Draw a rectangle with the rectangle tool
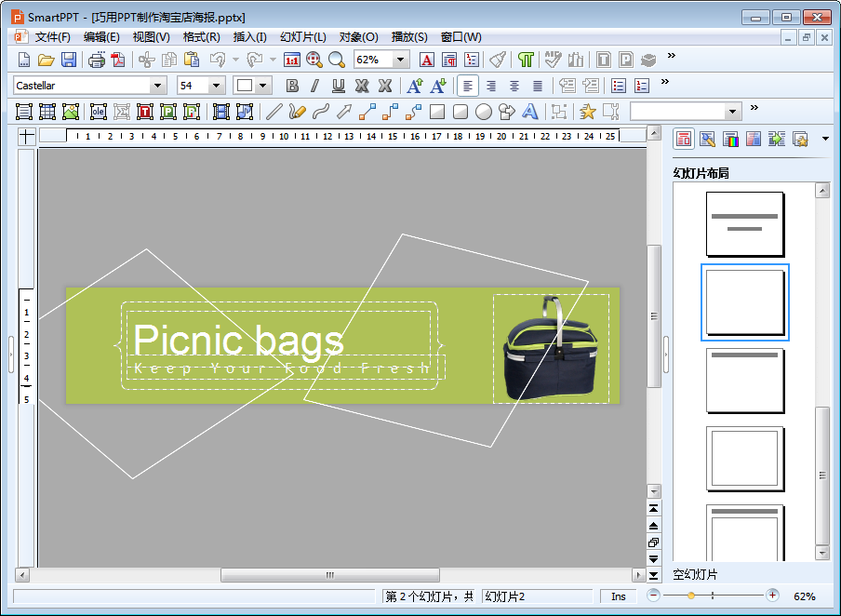This screenshot has height=616, width=841. (437, 112)
